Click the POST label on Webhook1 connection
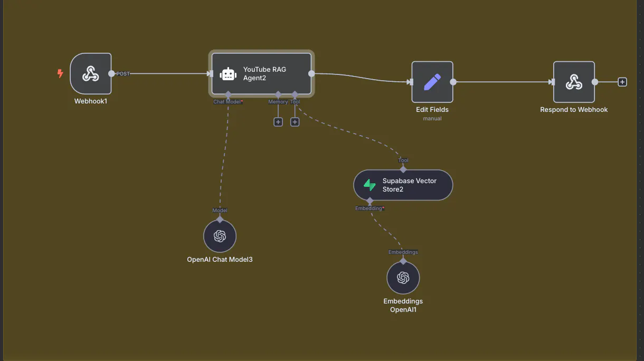Viewport: 644px width, 361px height. [x=123, y=74]
